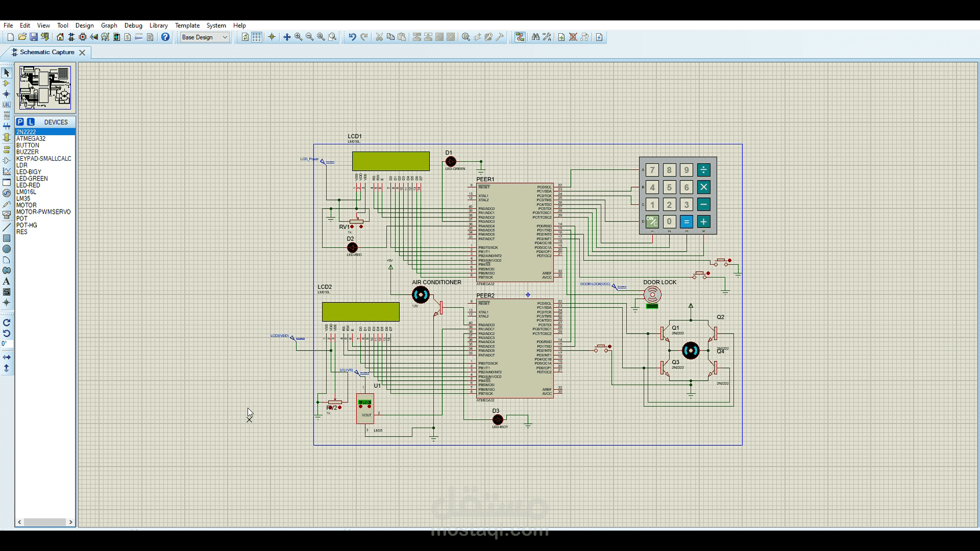The image size is (980, 551).
Task: Choose the Graph mode tool
Action: 7,171
